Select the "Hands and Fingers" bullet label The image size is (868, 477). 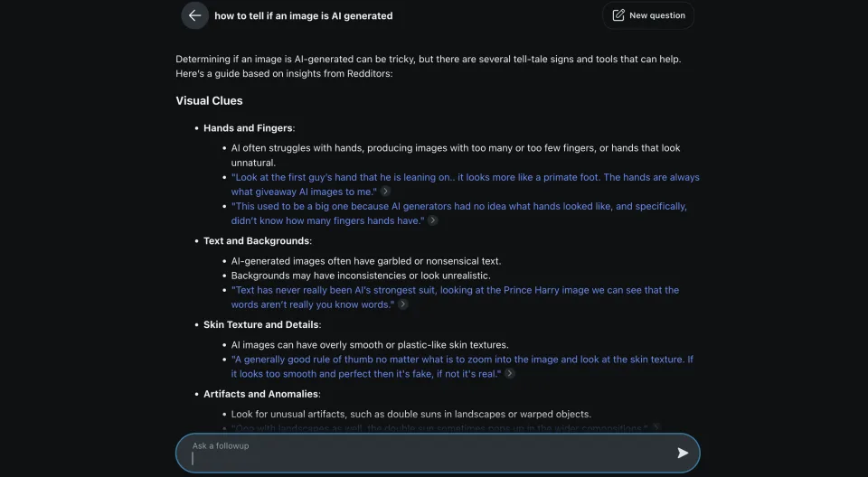248,128
